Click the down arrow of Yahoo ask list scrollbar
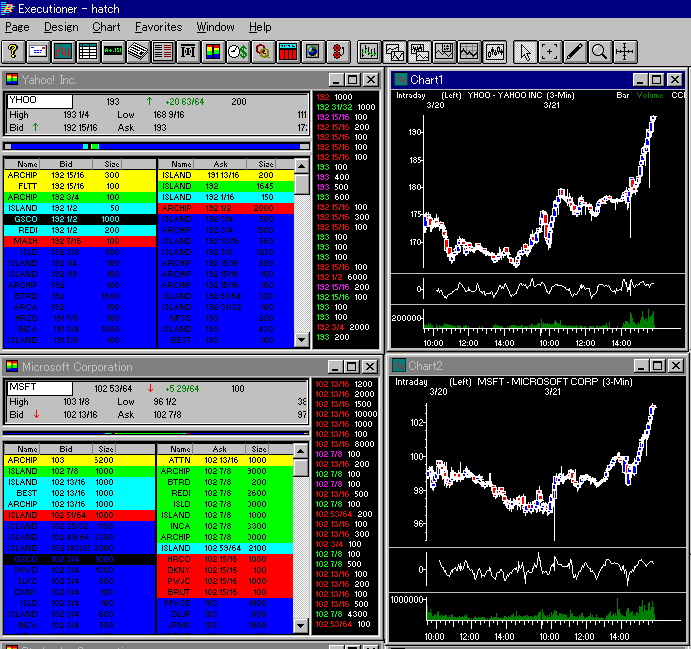 (301, 339)
